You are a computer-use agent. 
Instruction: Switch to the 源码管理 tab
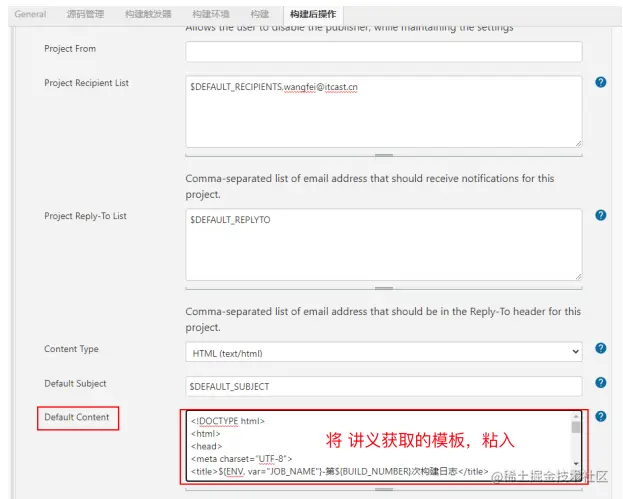pyautogui.click(x=85, y=14)
